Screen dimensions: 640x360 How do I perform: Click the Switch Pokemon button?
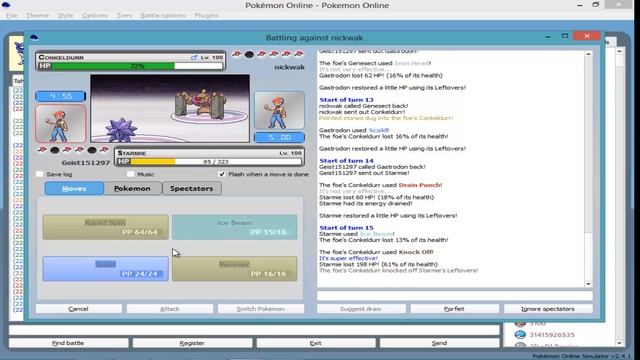260,309
